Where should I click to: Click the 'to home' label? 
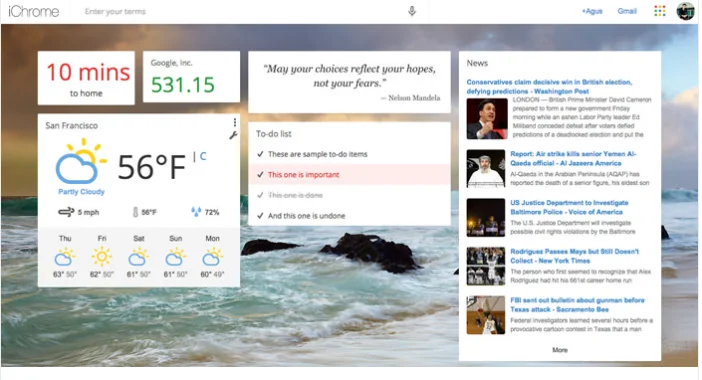pos(86,94)
